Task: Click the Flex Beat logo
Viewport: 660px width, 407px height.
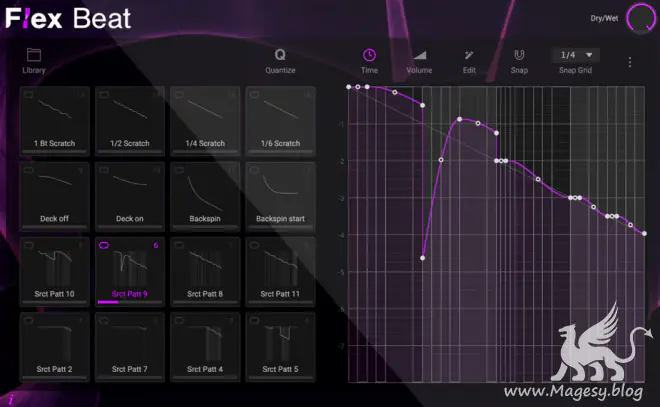Action: tap(68, 19)
